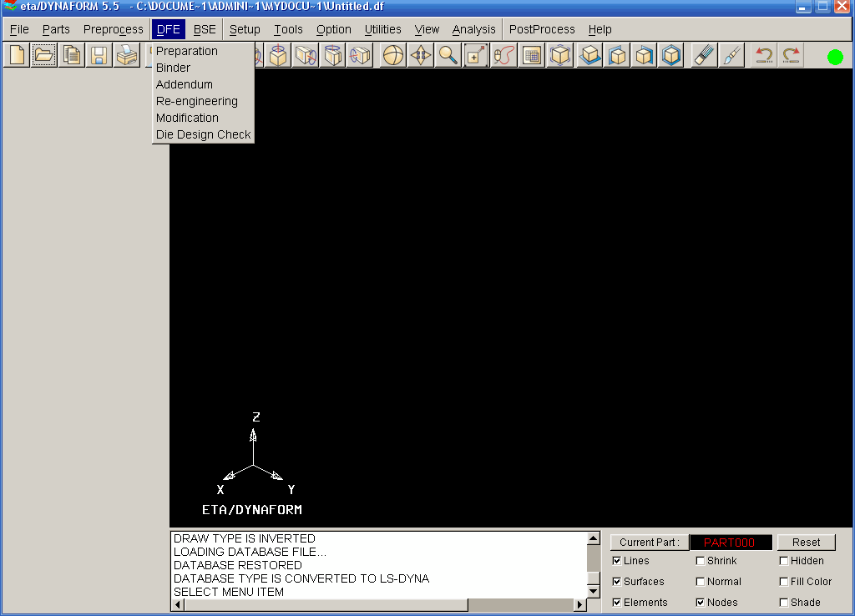This screenshot has width=855, height=616.
Task: Open the Analysis menu
Action: click(x=474, y=29)
